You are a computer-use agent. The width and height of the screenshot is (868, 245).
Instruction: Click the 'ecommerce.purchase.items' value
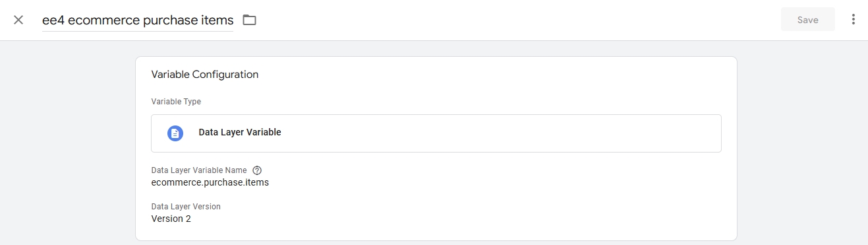pyautogui.click(x=210, y=182)
